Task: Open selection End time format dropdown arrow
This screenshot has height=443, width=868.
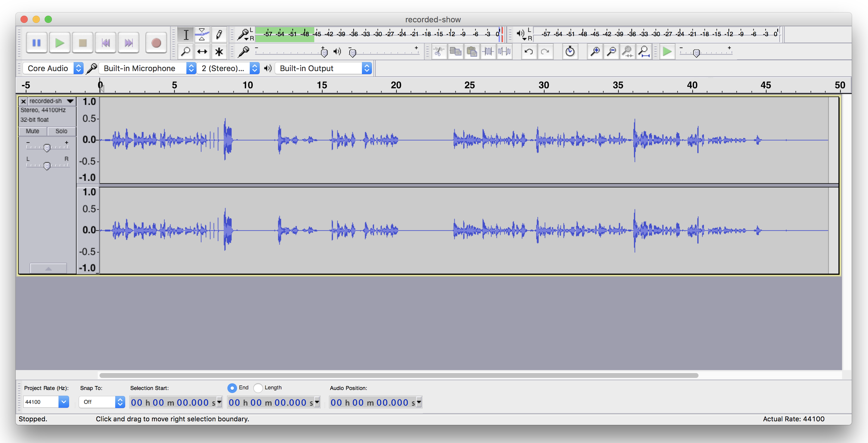Action: tap(317, 402)
